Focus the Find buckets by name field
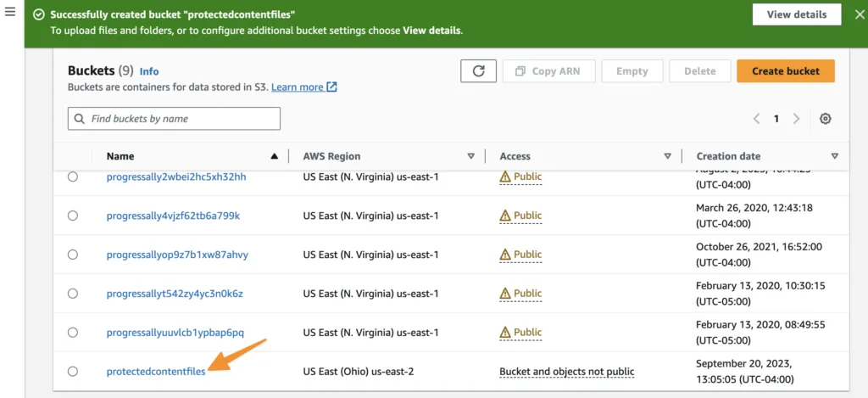 coord(174,119)
